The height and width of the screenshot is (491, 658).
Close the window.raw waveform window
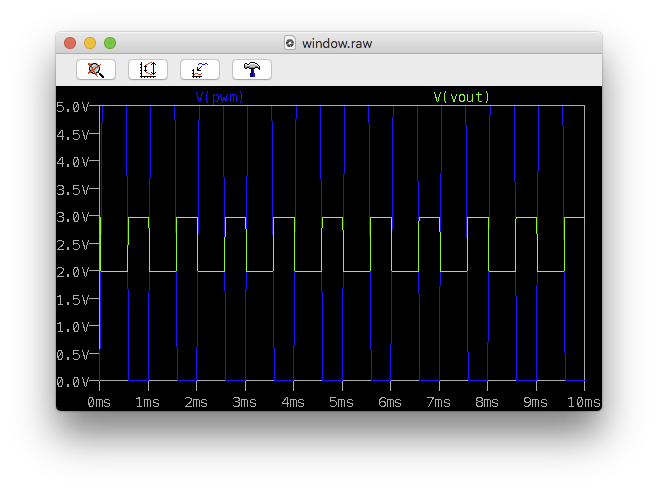pos(70,43)
